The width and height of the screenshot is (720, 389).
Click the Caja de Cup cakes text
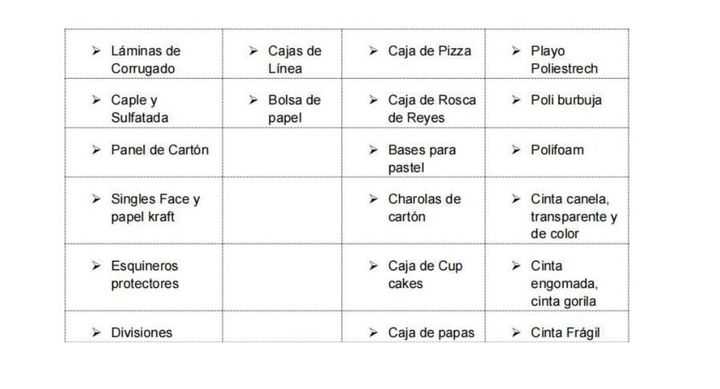425,275
